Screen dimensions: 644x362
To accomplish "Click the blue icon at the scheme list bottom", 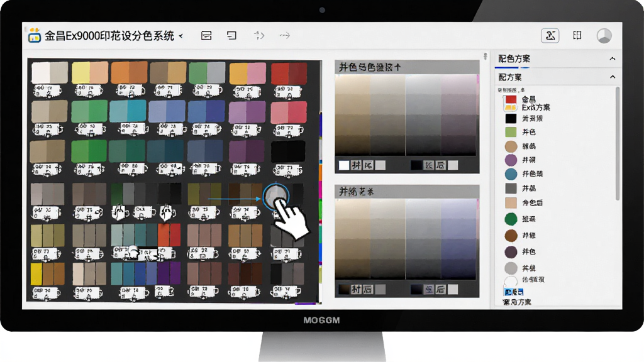I will point(513,292).
